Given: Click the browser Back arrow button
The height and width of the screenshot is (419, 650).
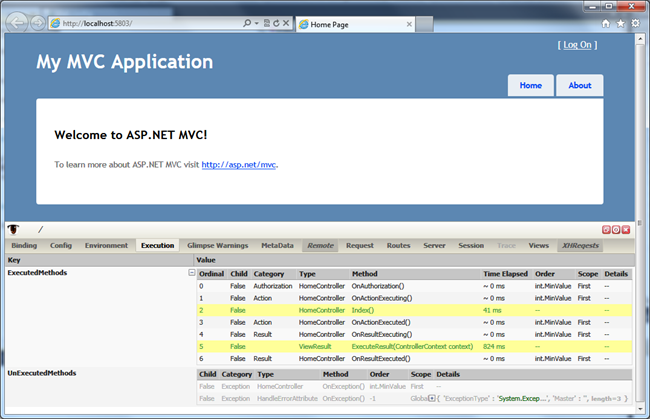Looking at the screenshot, I should coord(15,22).
